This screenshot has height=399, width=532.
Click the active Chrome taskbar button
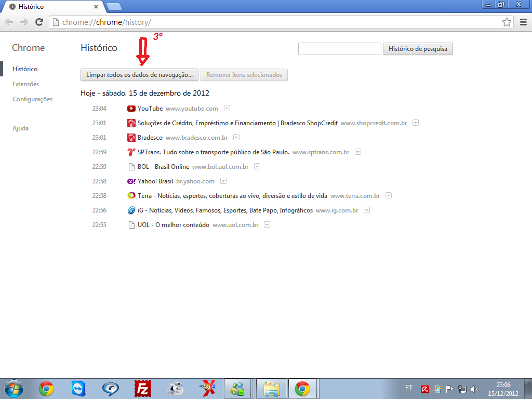[302, 389]
